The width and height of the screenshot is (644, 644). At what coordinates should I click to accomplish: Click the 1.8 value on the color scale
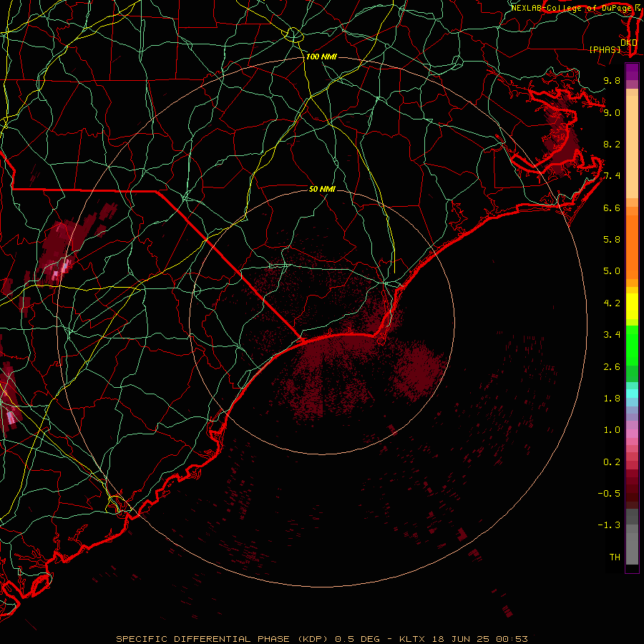(x=612, y=399)
